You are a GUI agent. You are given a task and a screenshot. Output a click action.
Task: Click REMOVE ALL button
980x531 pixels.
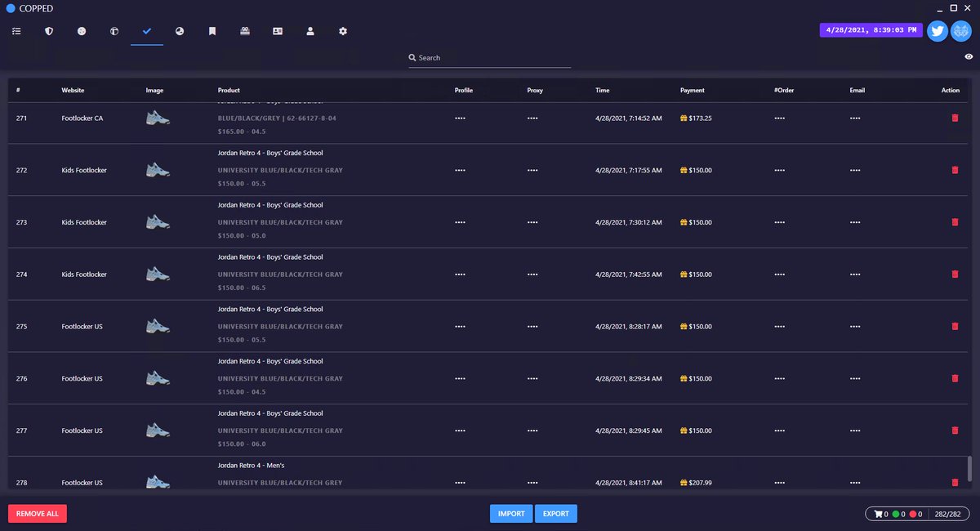tap(38, 514)
